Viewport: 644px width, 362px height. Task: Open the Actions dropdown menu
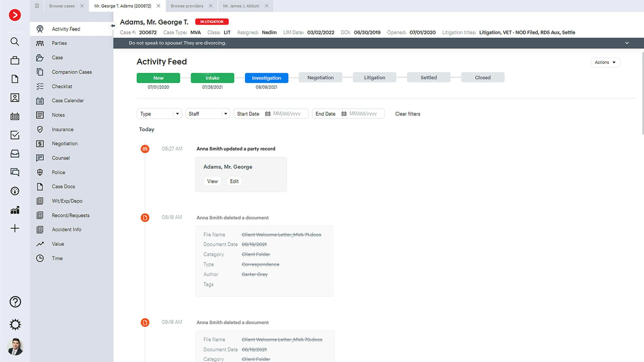click(605, 62)
